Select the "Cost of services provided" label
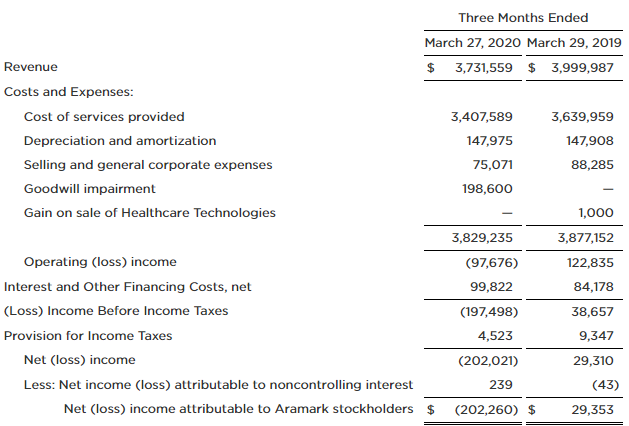 point(104,117)
